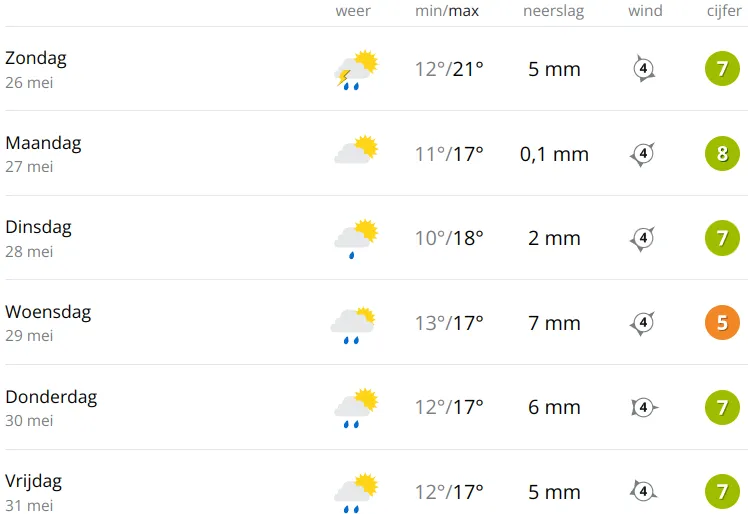Click the orange score 5 badge
Viewport: 748px width, 514px height.
tap(722, 323)
